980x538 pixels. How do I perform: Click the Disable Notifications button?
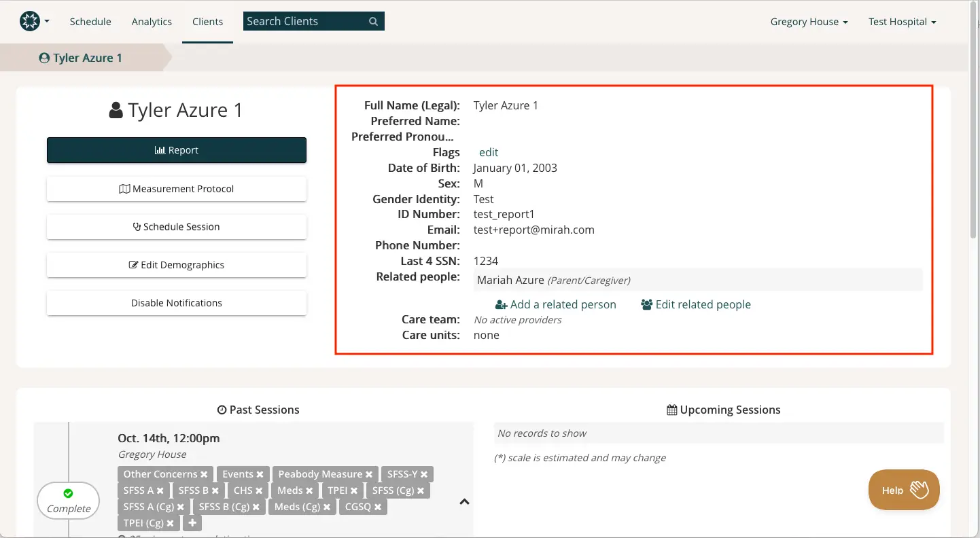tap(176, 303)
